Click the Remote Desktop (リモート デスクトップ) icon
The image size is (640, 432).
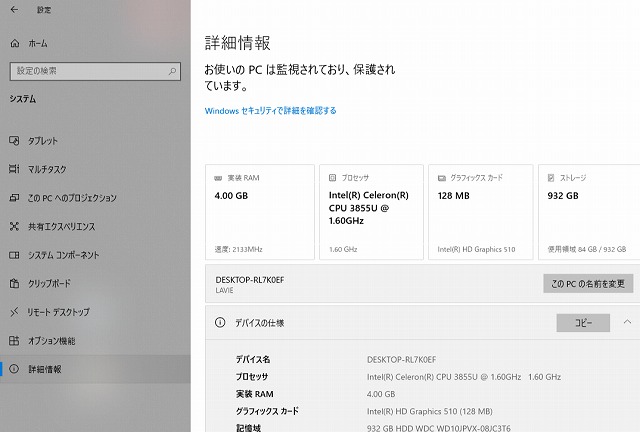[14, 312]
